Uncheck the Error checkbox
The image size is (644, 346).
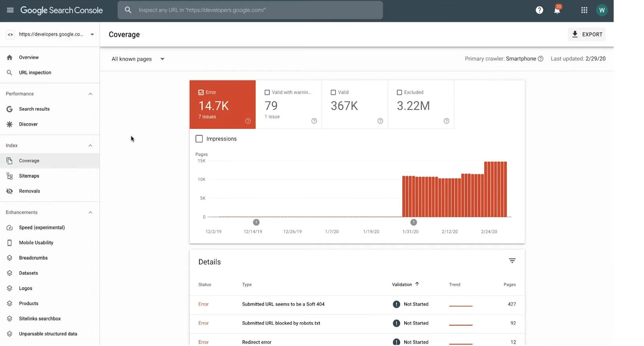click(x=201, y=92)
